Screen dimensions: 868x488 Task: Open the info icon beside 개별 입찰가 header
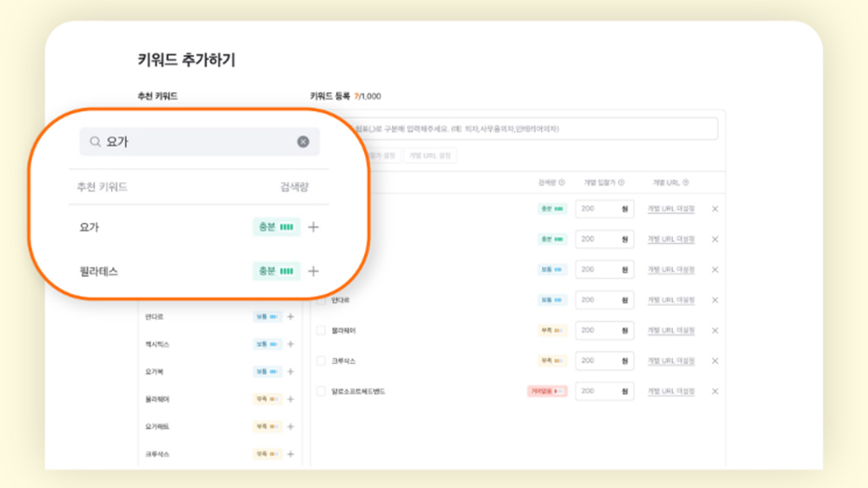pos(622,183)
